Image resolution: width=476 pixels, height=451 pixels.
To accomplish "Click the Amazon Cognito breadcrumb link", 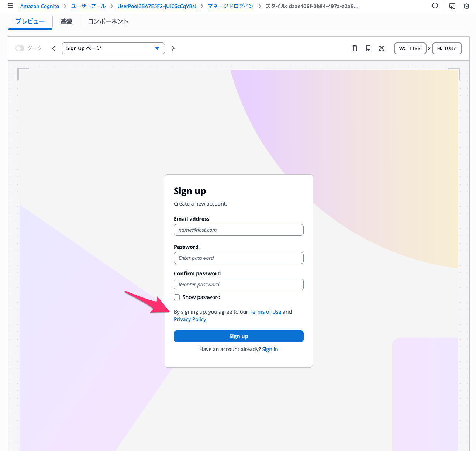I will 39,6.
